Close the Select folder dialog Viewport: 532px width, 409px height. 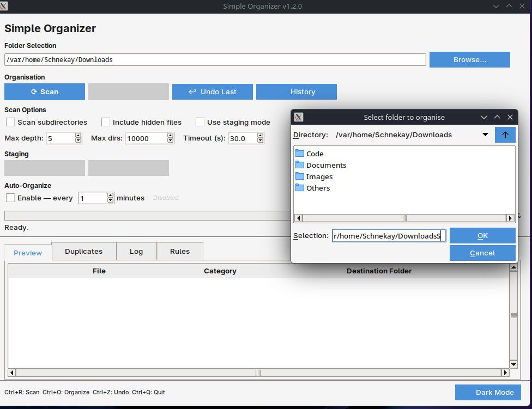(x=510, y=117)
